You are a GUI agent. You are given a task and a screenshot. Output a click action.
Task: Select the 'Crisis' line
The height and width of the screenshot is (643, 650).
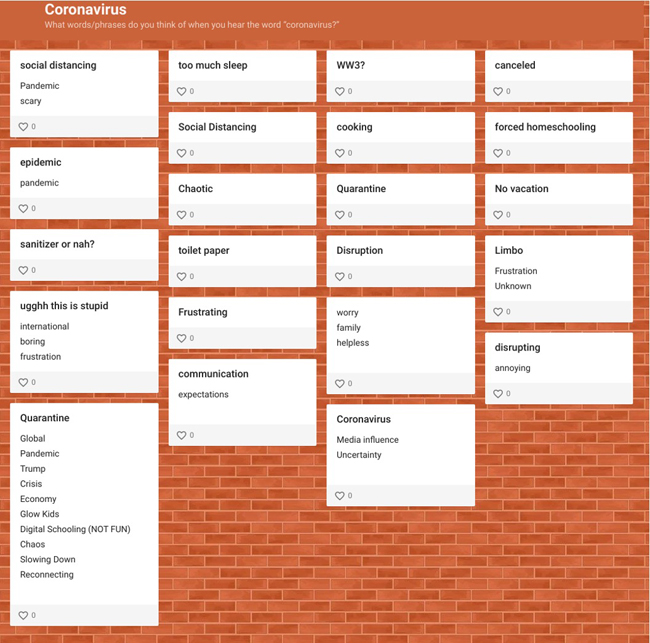tap(31, 484)
